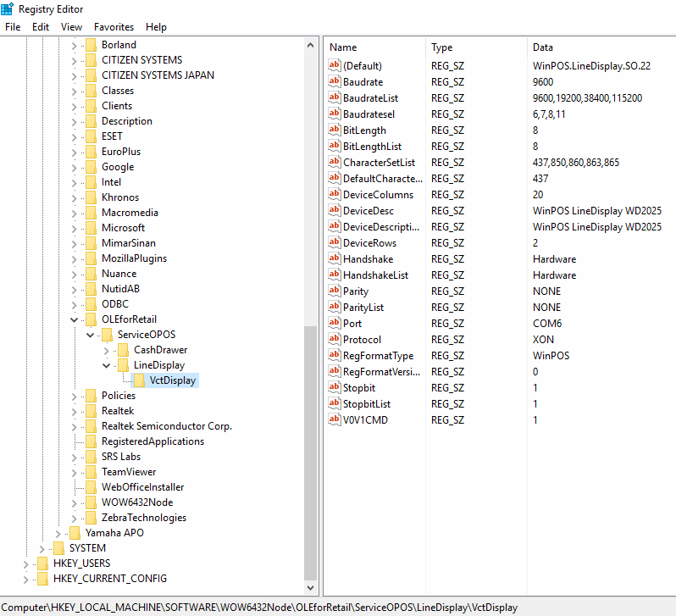Open the File menu

click(13, 27)
